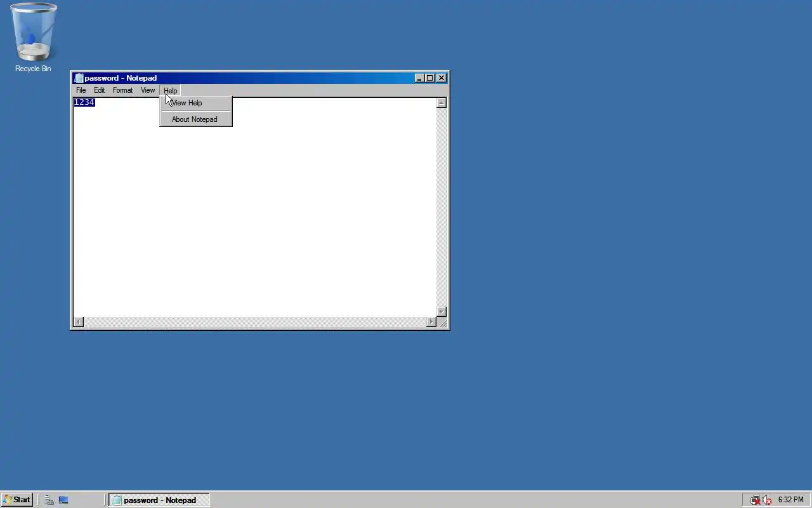The image size is (812, 508).
Task: Open the Start menu
Action: (16, 500)
